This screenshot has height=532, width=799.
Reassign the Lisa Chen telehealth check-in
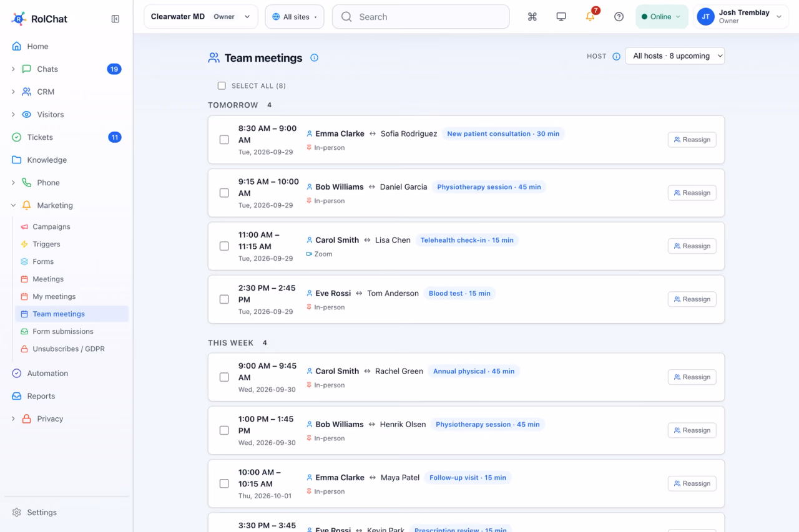[x=692, y=246]
